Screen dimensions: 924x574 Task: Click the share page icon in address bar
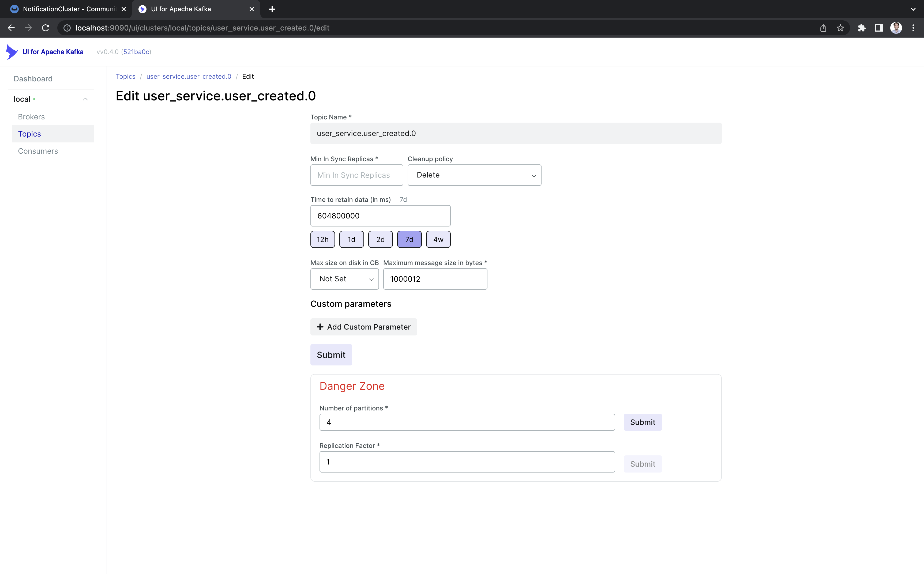point(823,28)
